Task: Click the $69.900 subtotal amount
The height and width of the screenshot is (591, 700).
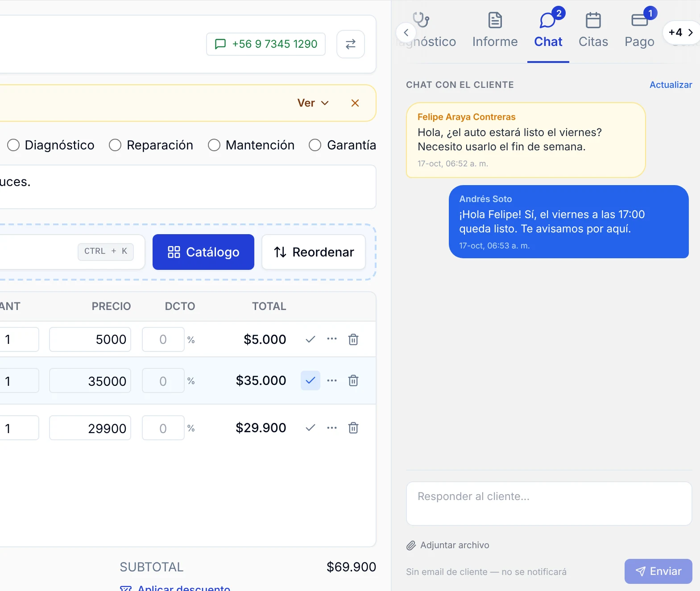Action: tap(351, 567)
